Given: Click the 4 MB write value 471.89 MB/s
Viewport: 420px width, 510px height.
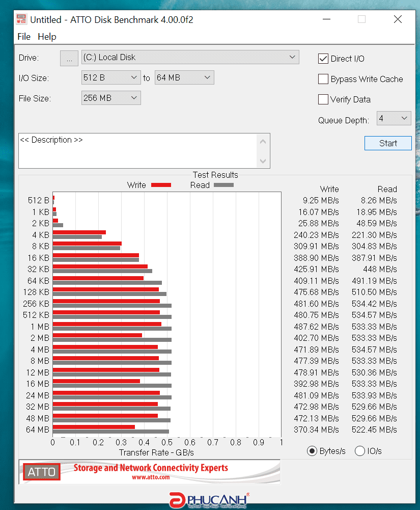Looking at the screenshot, I should pos(316,350).
